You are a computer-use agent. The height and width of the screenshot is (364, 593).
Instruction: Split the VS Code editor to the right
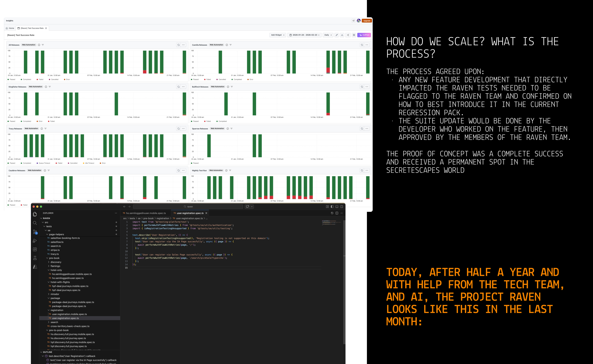pos(337,213)
